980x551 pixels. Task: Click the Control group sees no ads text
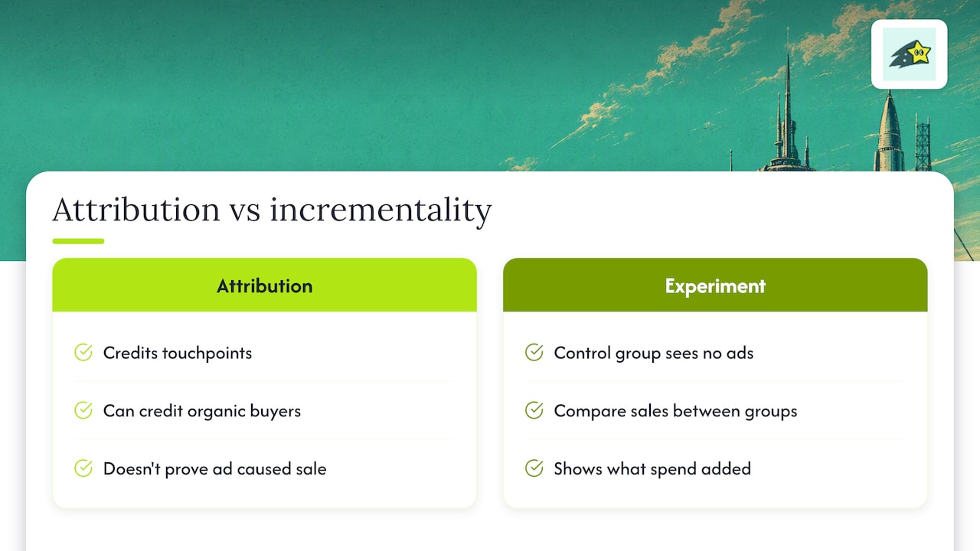click(654, 353)
